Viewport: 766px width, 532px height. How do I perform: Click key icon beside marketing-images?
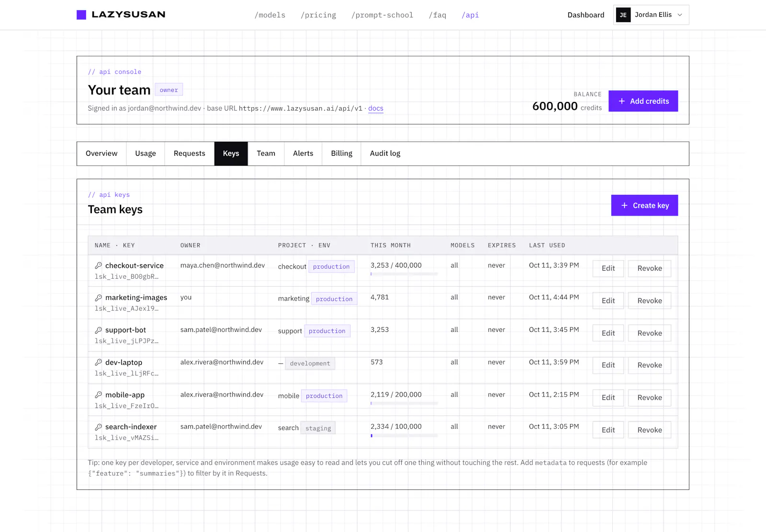coord(98,298)
